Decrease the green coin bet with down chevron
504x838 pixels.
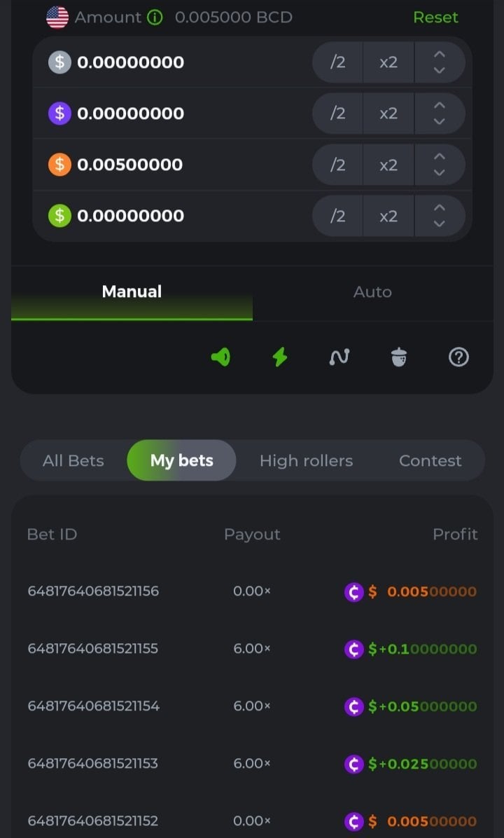pyautogui.click(x=440, y=224)
